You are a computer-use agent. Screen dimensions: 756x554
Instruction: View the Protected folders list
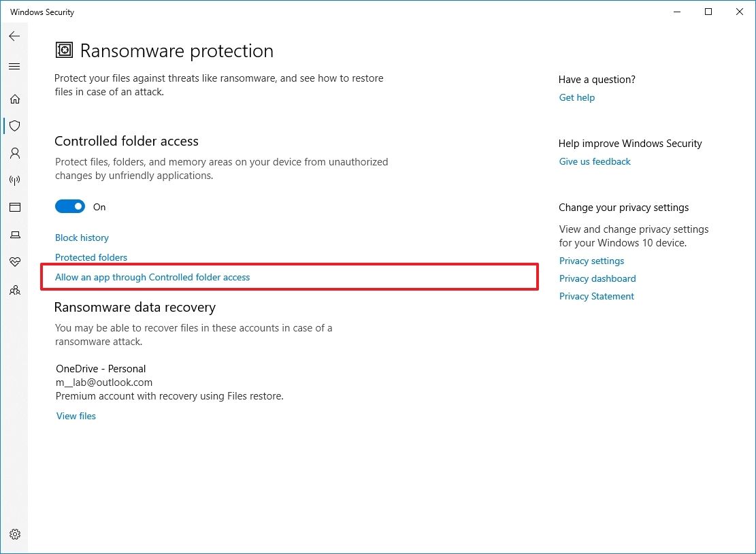(91, 257)
